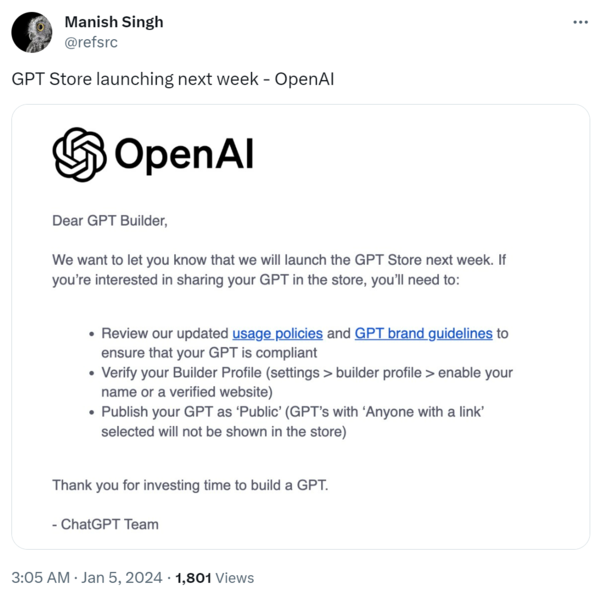Open the usage policies link
The width and height of the screenshot is (600, 603).
[x=277, y=334]
